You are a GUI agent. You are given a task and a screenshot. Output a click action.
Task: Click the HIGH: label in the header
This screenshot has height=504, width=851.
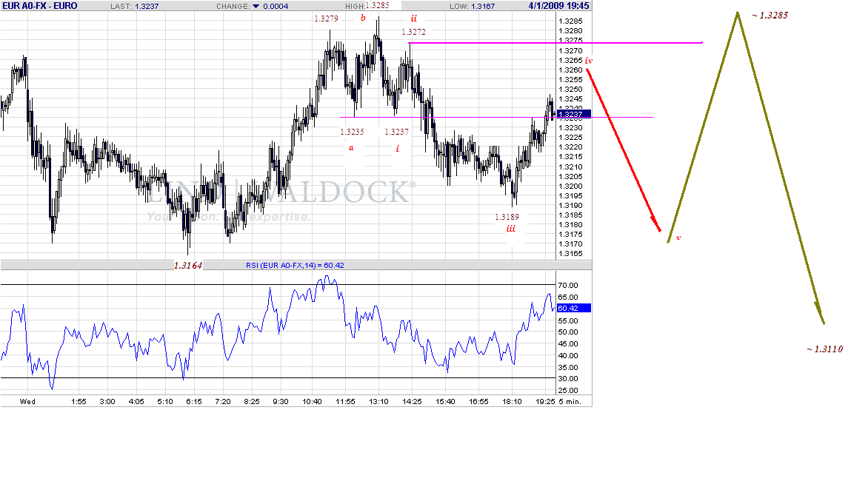click(355, 7)
